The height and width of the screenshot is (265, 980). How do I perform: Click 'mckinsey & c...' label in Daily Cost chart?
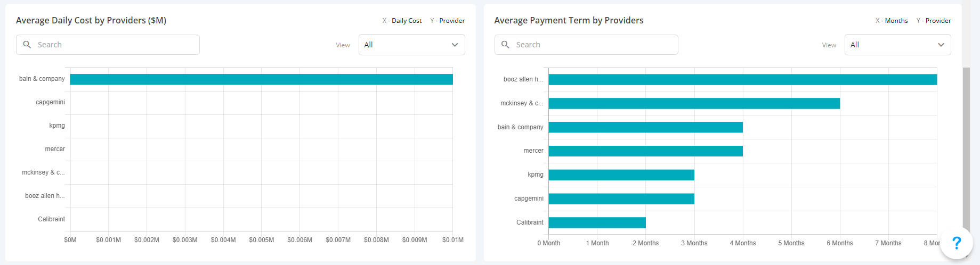[x=43, y=172]
